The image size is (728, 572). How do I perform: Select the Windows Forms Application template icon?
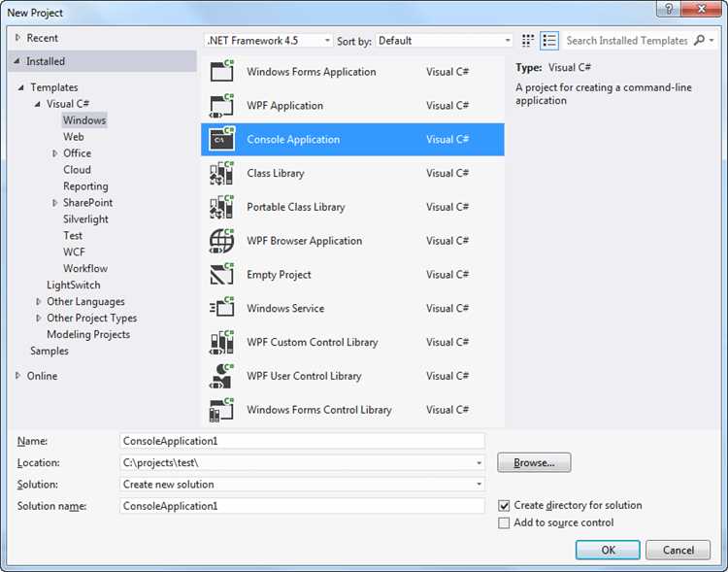pyautogui.click(x=222, y=71)
